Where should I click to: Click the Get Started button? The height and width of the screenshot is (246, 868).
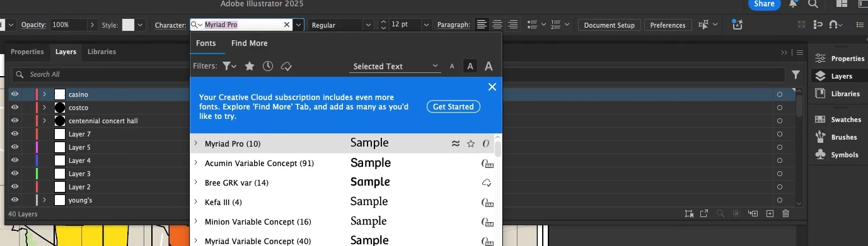tap(453, 107)
